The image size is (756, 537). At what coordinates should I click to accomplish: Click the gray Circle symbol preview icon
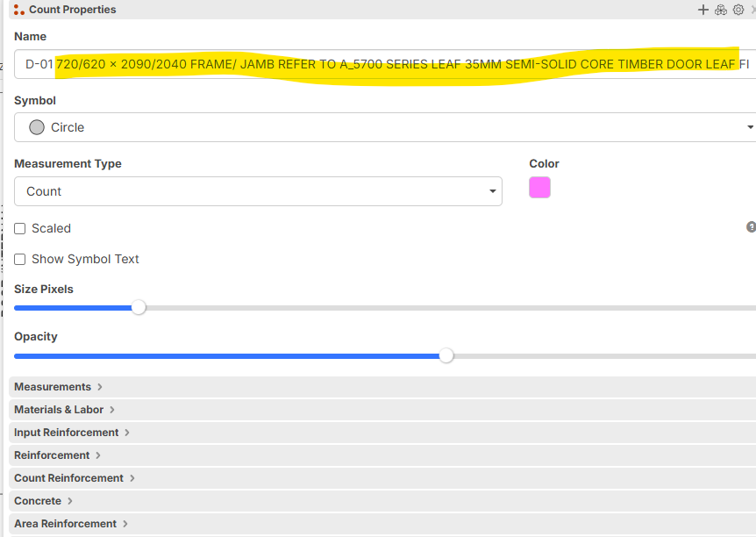[x=37, y=127]
